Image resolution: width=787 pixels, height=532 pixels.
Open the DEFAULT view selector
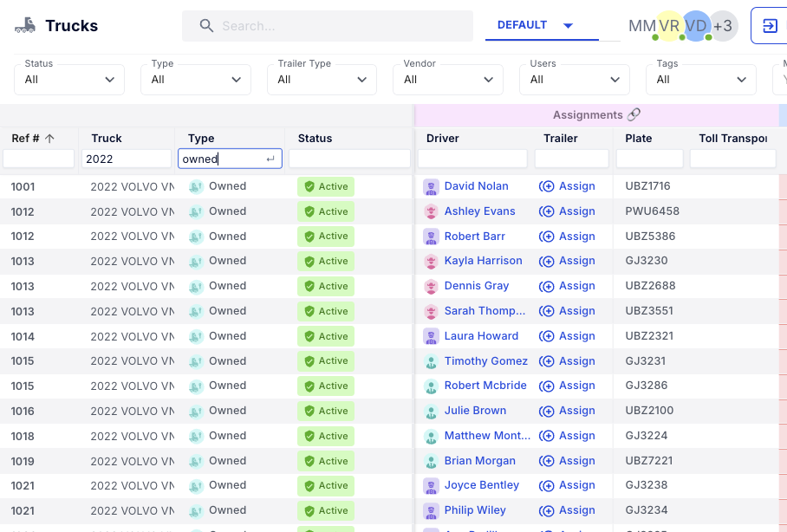[535, 25]
